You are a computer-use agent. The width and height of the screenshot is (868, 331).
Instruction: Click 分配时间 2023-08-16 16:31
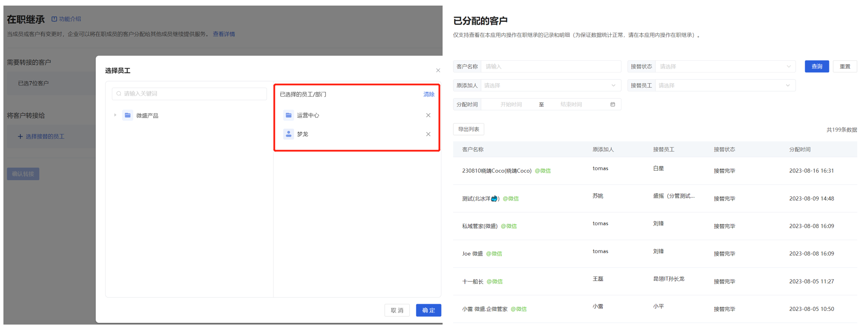coord(811,171)
